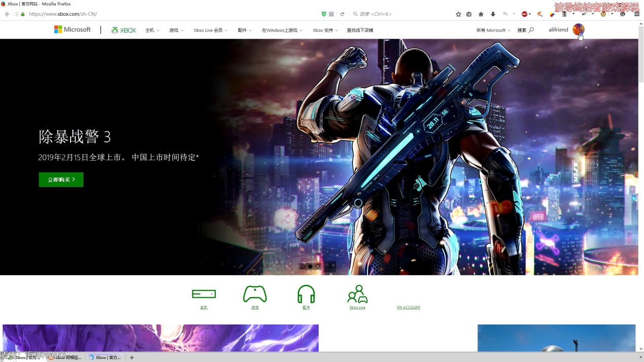Select the second carousel dot indicator
The image size is (644, 362).
[310, 266]
